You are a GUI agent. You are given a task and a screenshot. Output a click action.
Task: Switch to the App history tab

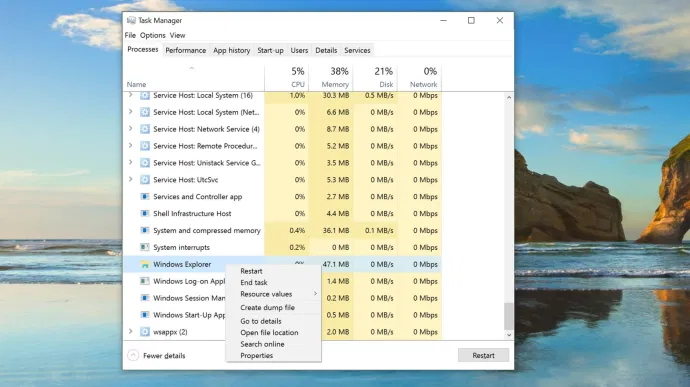coord(231,50)
